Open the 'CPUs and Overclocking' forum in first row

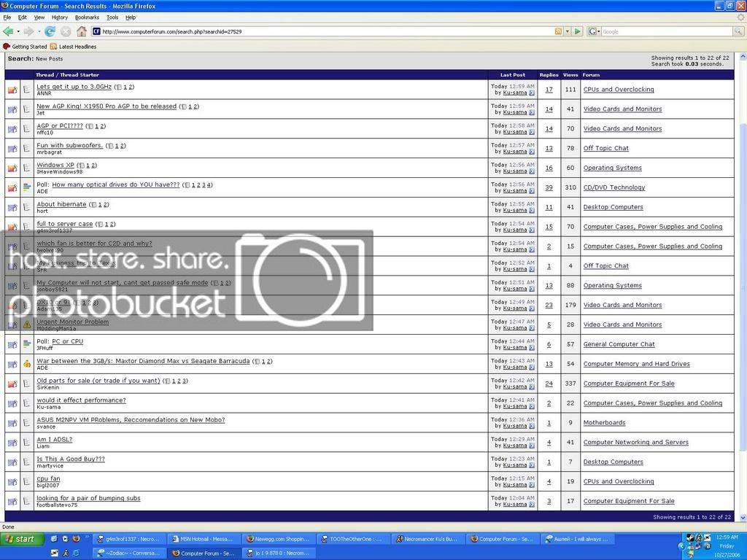point(619,90)
